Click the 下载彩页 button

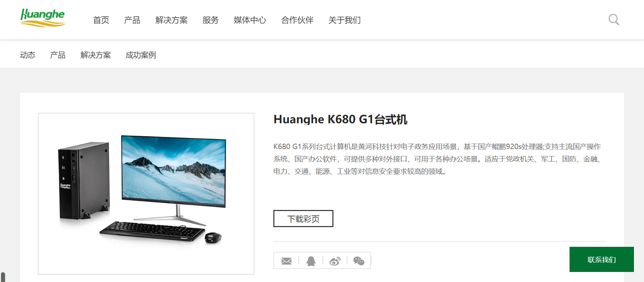303,218
